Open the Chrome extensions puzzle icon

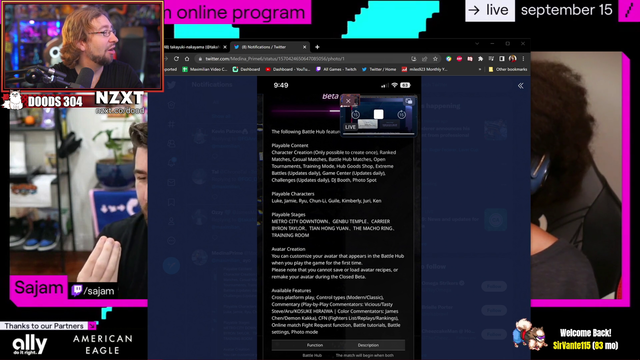point(480,59)
